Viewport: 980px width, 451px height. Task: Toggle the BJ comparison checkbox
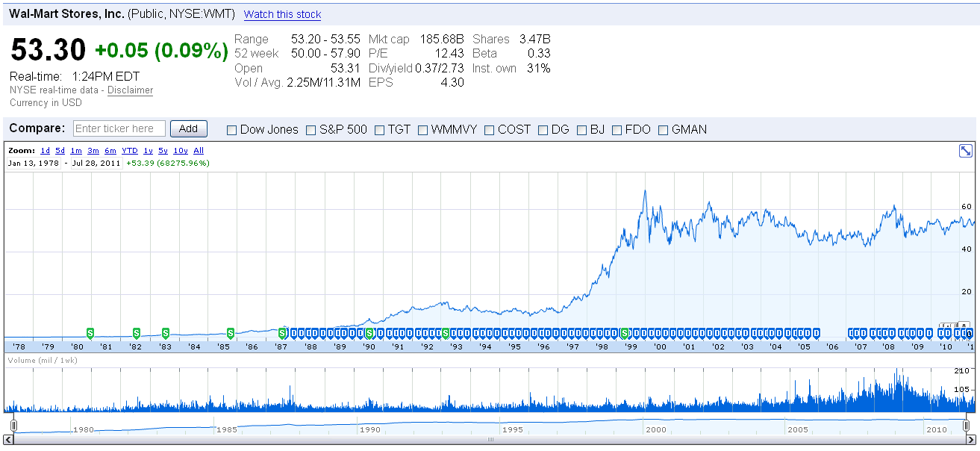coord(582,130)
